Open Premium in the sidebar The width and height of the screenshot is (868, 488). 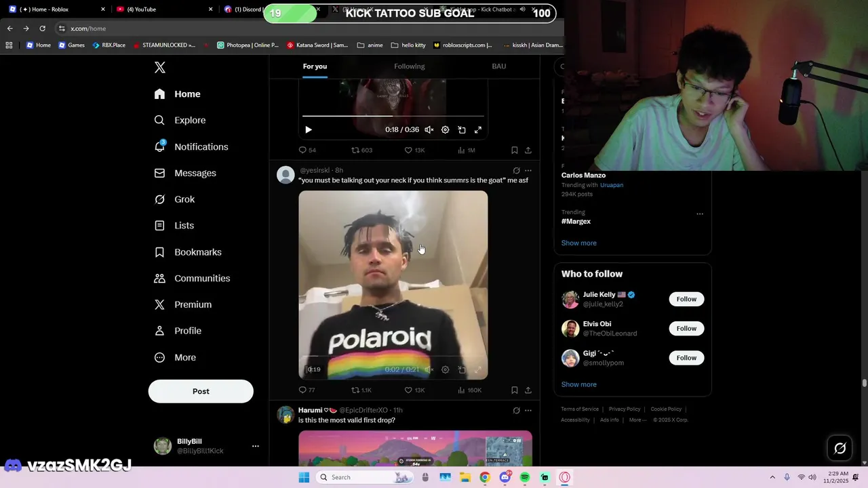click(x=182, y=304)
